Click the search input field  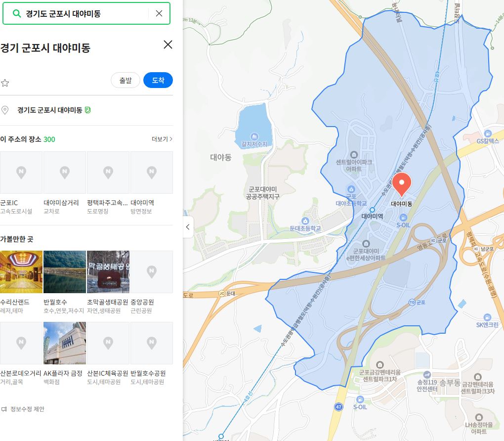click(86, 13)
